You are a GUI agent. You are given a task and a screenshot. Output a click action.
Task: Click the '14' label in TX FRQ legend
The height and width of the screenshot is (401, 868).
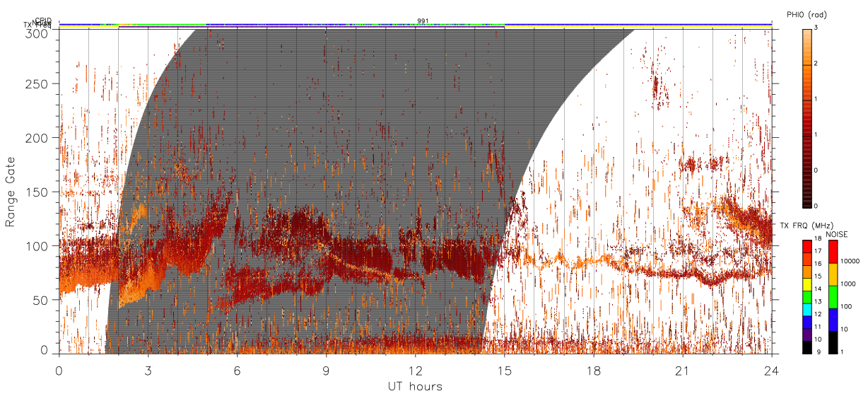(817, 290)
